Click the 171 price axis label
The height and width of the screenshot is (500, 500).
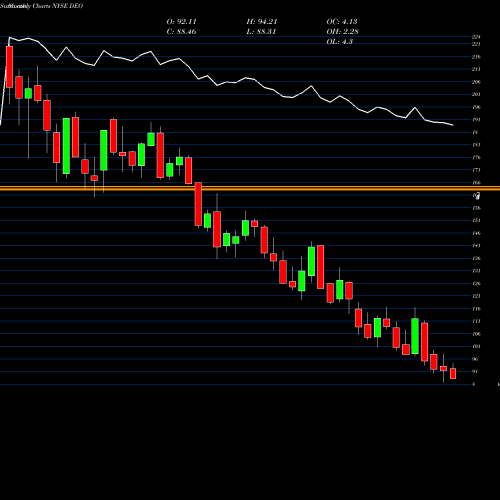click(476, 170)
